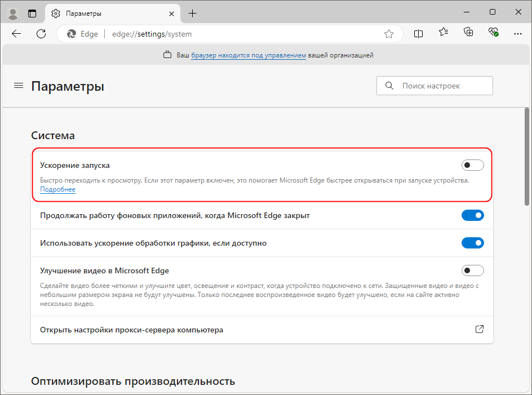
Task: Open Browser essentials heart icon
Action: pyautogui.click(x=493, y=32)
